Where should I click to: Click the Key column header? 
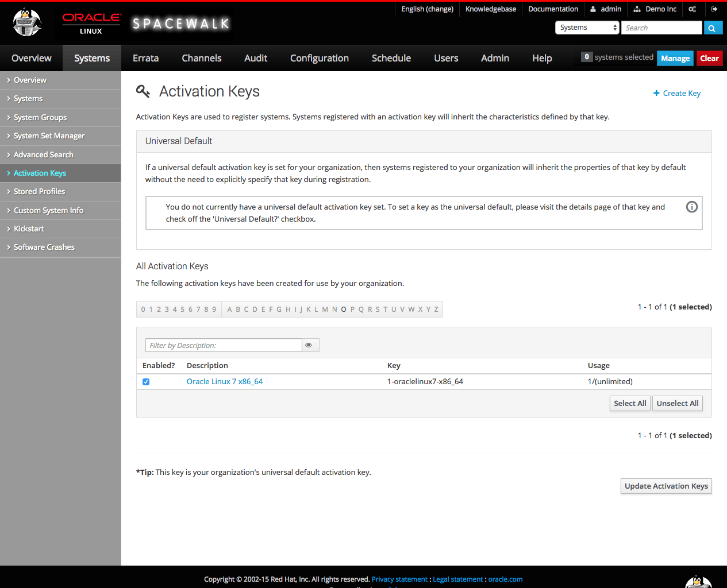tap(394, 365)
